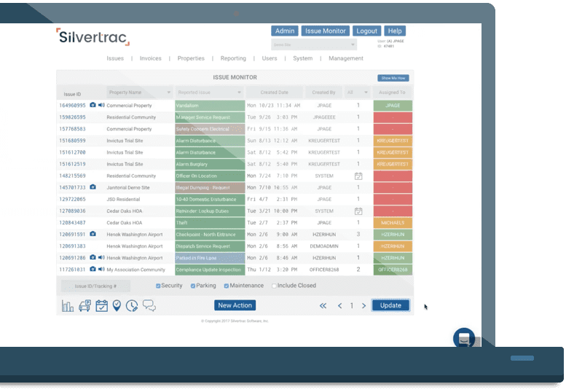Click the Created Date column header
Image resolution: width=566 pixels, height=392 pixels.
[x=275, y=93]
